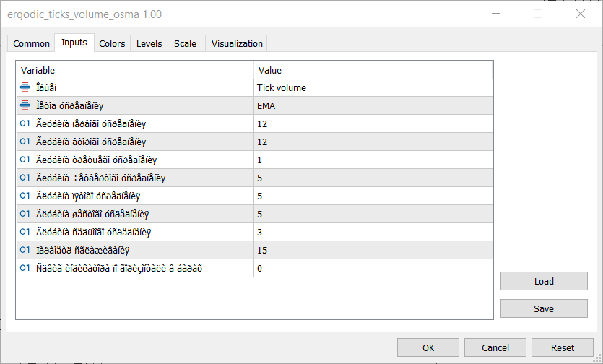Click enum icon of Tick volume row
The height and width of the screenshot is (364, 603).
click(x=25, y=87)
